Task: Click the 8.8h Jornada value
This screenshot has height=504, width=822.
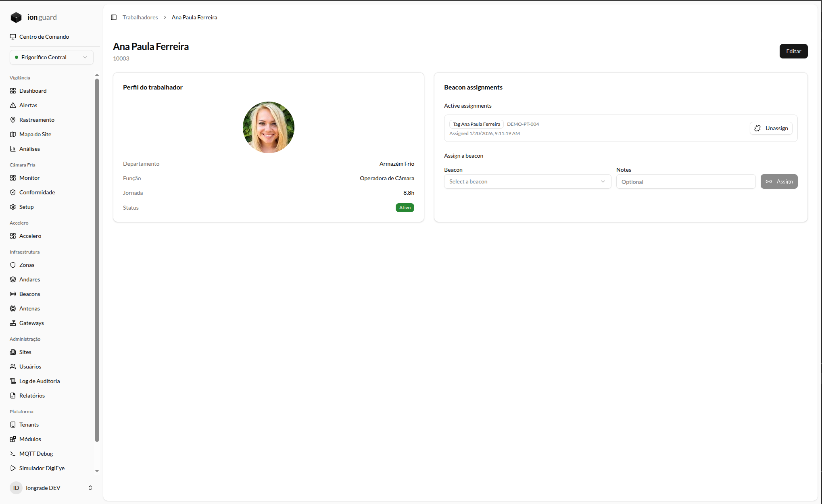Action: pos(409,193)
